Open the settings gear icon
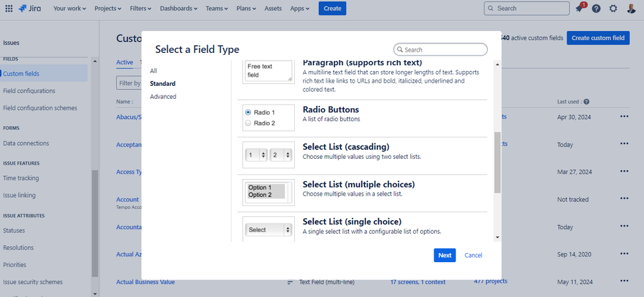This screenshot has height=297, width=644. 613,8
